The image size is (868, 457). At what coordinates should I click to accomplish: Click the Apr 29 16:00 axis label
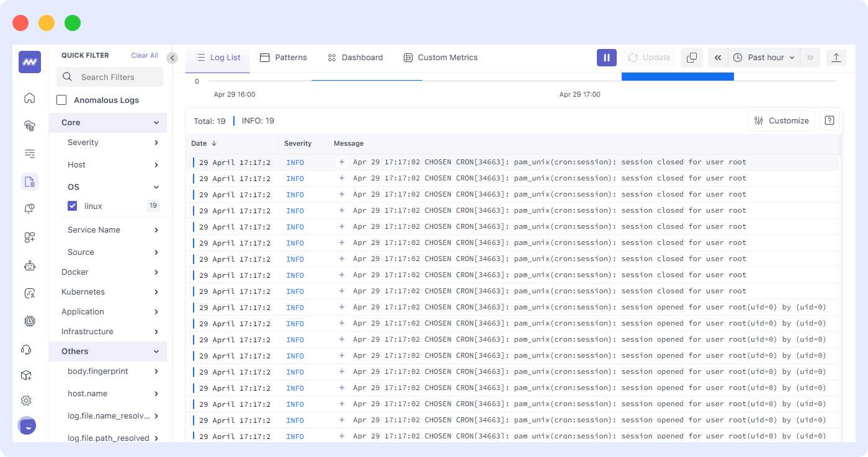(x=235, y=95)
